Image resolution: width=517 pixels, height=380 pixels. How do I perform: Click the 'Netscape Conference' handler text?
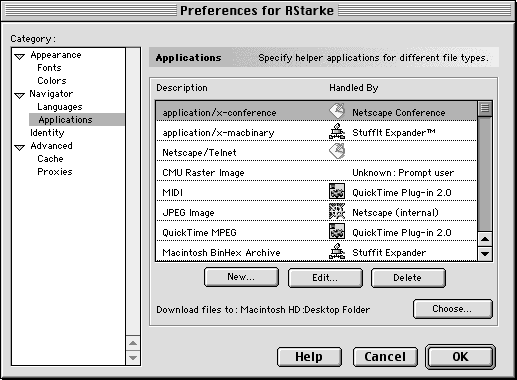(399, 113)
